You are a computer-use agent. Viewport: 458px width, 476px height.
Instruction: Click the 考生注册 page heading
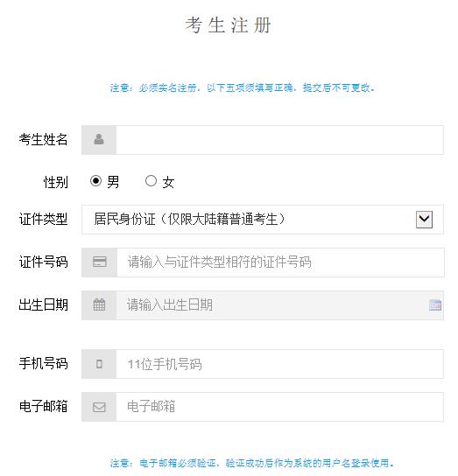(229, 24)
